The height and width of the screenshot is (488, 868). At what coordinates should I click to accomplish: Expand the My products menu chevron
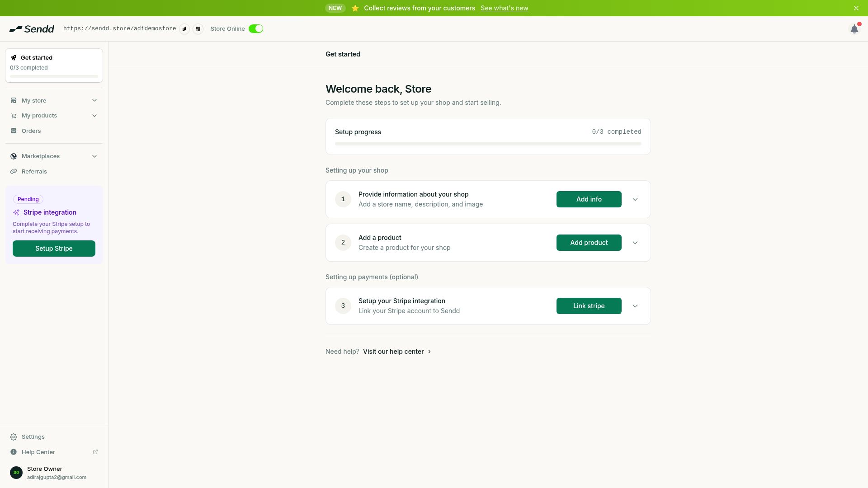(94, 116)
